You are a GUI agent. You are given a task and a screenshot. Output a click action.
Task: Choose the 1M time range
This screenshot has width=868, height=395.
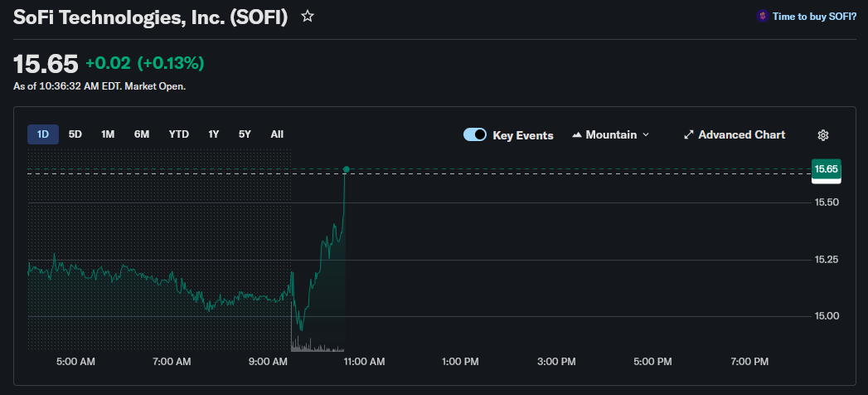click(x=108, y=134)
